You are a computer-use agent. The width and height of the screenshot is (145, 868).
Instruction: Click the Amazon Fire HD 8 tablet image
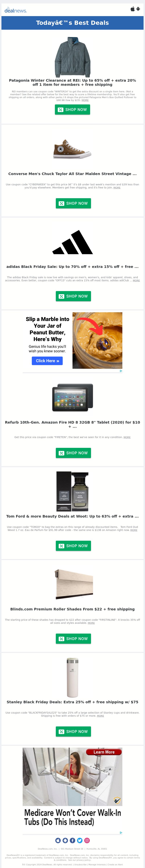[x=72, y=398]
